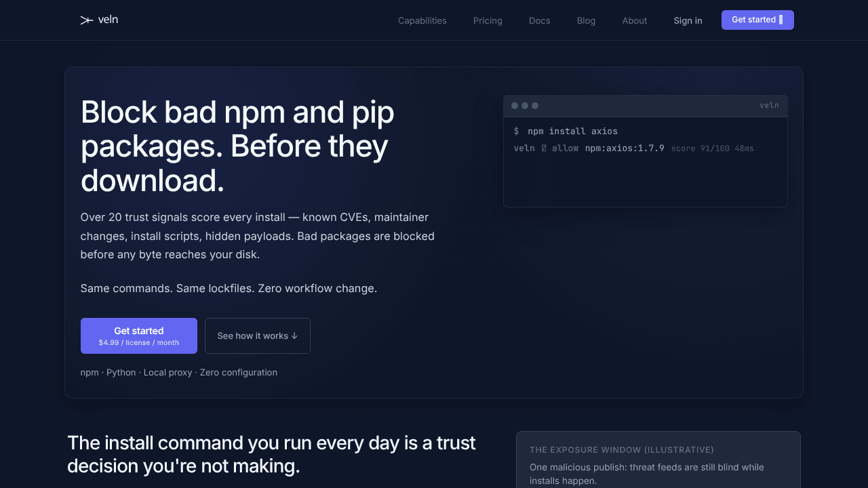Click the 'npm:axios:1.7.9' terminal output
This screenshot has height=488, width=868.
click(x=625, y=148)
